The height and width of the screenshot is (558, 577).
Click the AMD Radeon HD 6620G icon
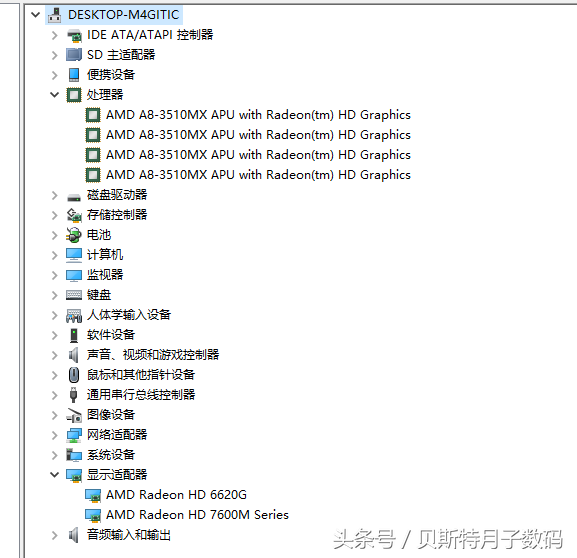pyautogui.click(x=93, y=495)
